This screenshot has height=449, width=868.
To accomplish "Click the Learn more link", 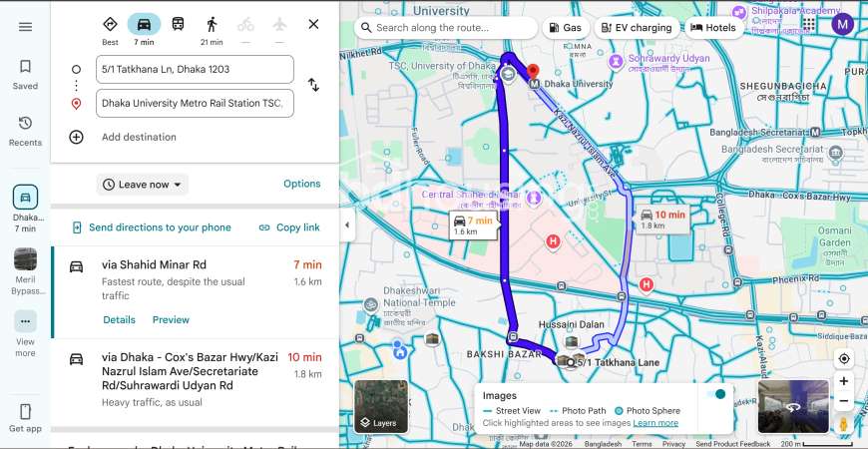I will [655, 423].
